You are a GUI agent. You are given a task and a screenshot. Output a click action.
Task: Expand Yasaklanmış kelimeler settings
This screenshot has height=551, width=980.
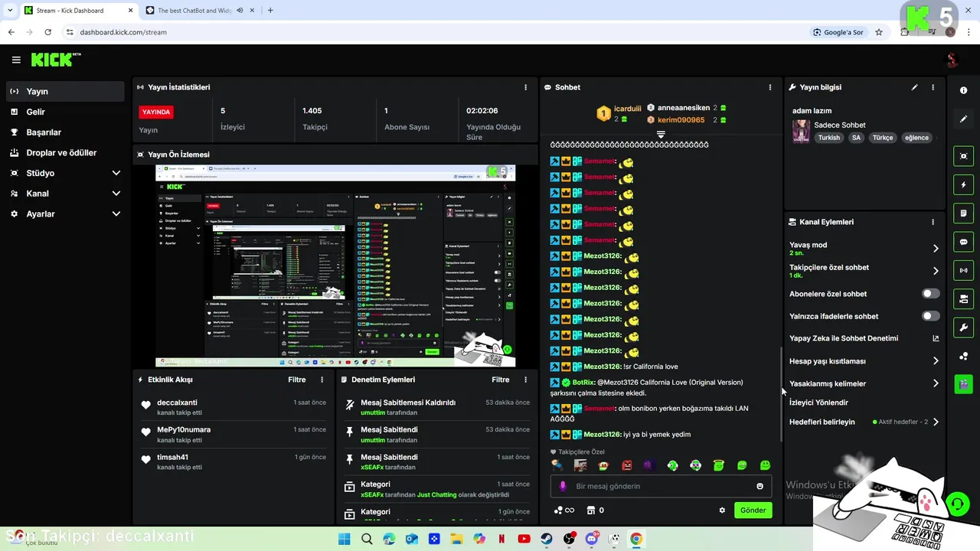pos(936,383)
